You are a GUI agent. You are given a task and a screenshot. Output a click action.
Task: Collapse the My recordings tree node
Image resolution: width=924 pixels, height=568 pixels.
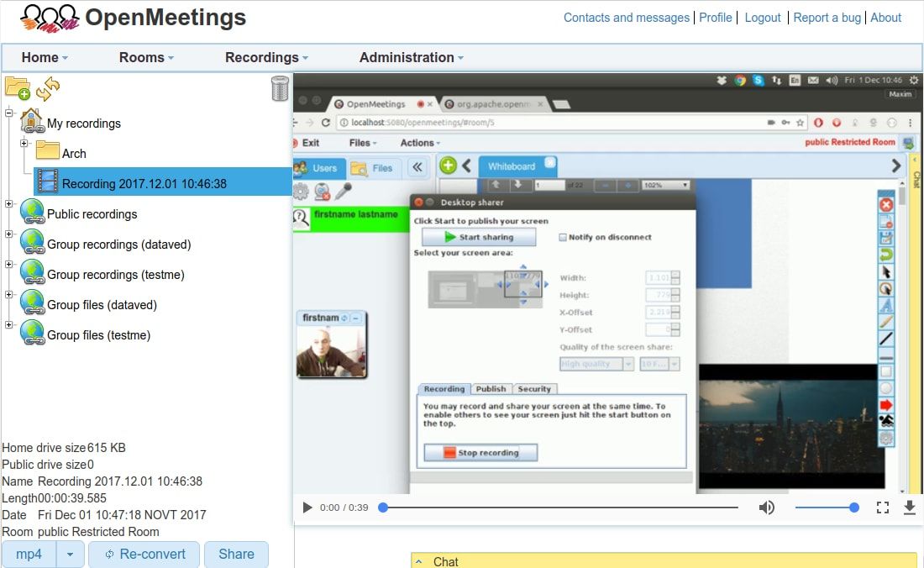9,113
